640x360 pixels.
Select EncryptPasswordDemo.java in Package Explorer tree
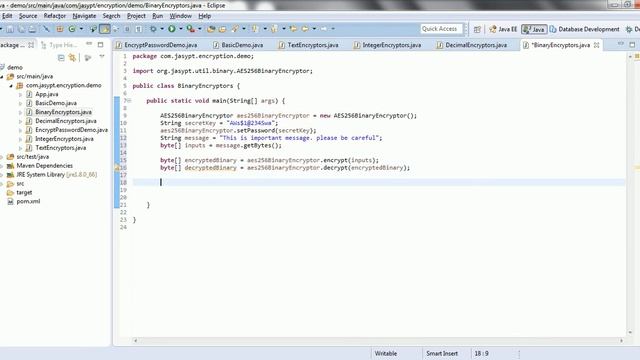(x=71, y=130)
